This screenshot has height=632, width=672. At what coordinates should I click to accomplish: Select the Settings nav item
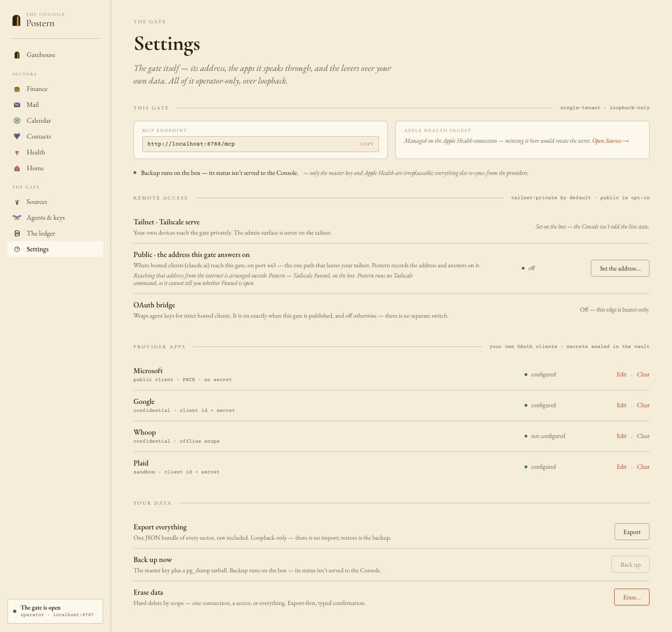point(55,250)
